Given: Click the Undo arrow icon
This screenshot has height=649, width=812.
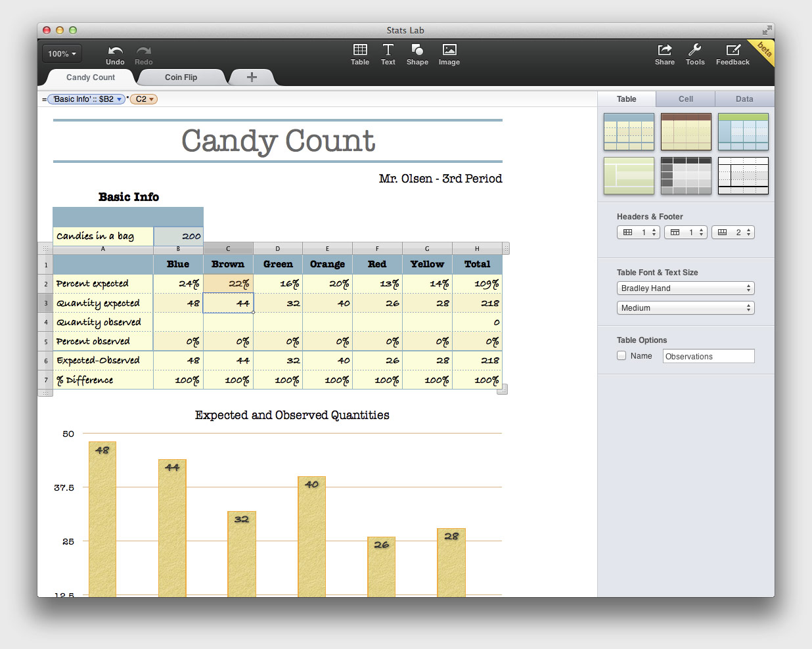Looking at the screenshot, I should tap(116, 51).
